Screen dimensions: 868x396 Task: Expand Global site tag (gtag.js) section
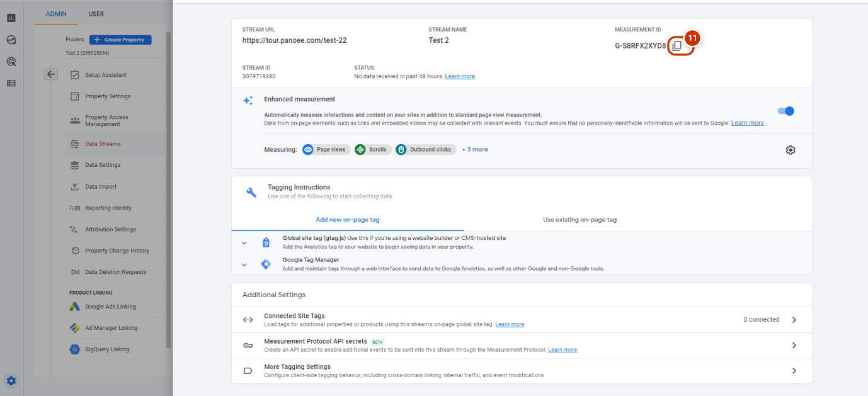(244, 243)
